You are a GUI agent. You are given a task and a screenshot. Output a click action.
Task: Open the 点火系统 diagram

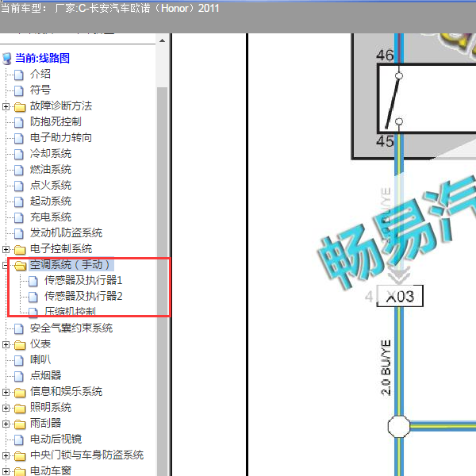(x=51, y=185)
